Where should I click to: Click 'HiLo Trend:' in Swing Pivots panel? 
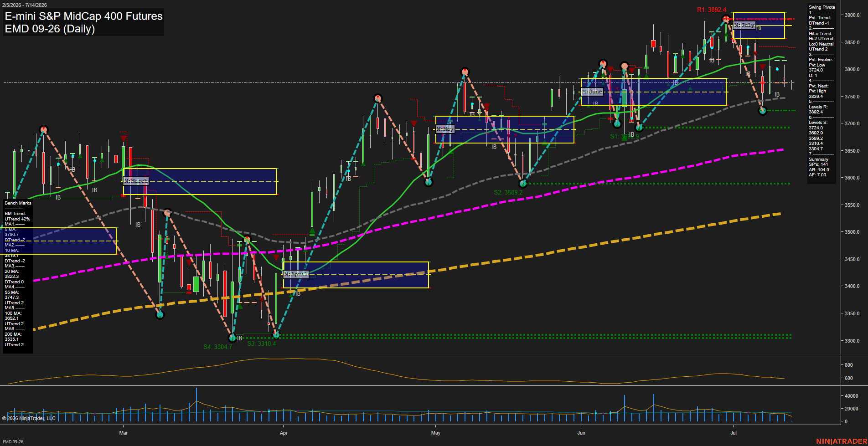coord(821,34)
